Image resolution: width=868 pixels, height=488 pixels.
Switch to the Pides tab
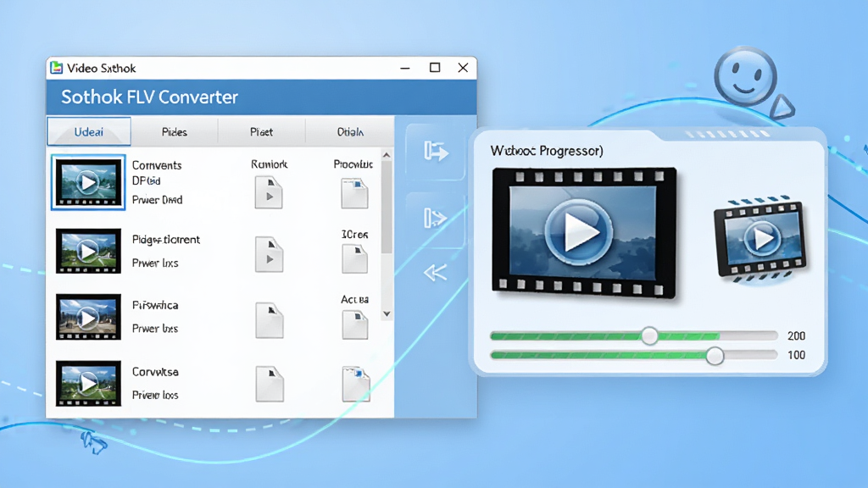click(175, 131)
